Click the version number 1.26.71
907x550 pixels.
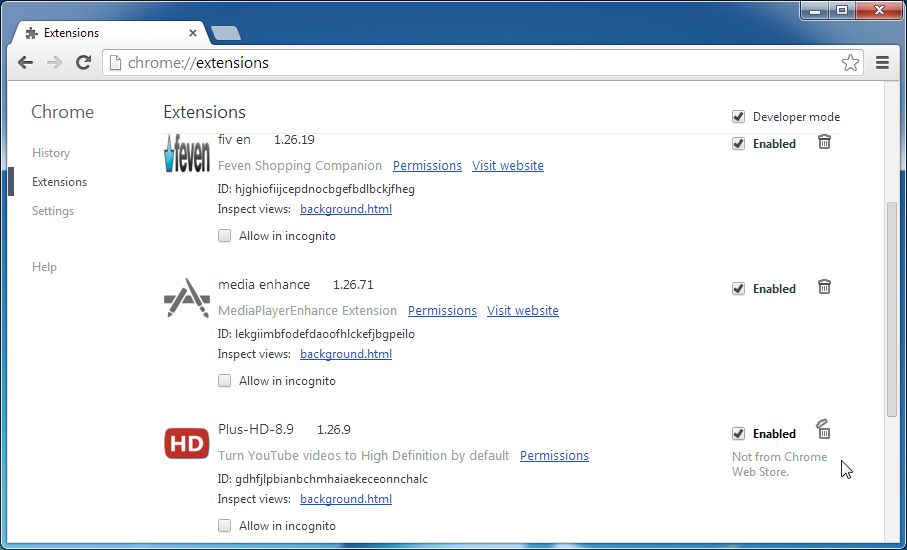click(x=353, y=285)
